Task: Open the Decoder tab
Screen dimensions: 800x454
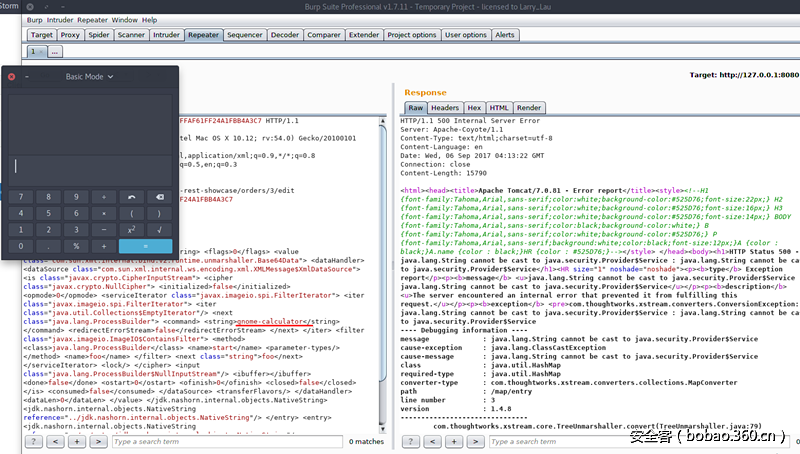Action: [285, 34]
